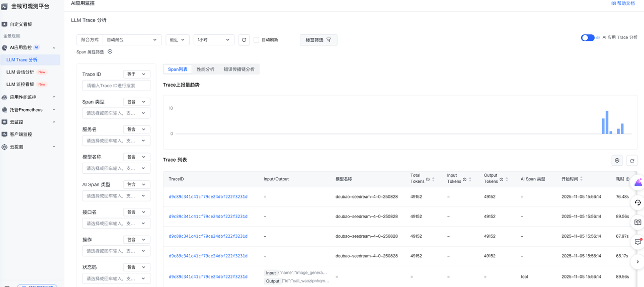Image resolution: width=644 pixels, height=287 pixels.
Task: Open the 1小时 time range dropdown
Action: tap(214, 40)
